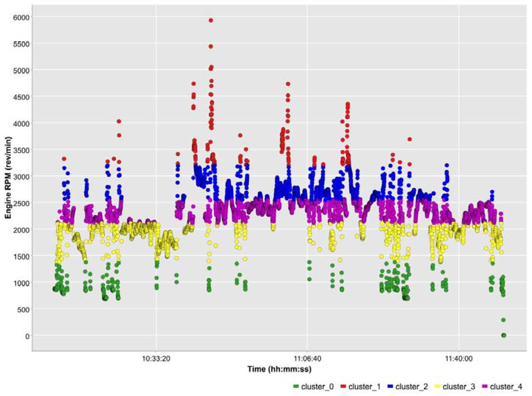Select the cluster_0 legend label text

tap(317, 387)
